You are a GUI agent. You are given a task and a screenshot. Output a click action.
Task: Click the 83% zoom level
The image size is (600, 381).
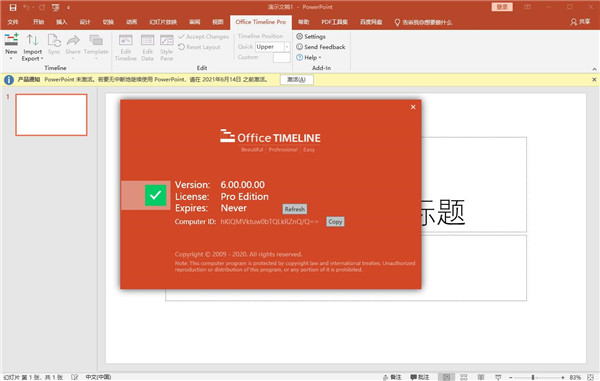[575, 377]
